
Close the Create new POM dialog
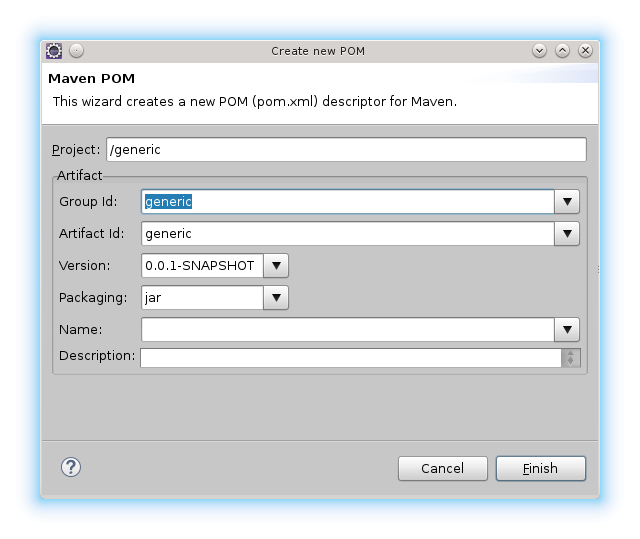click(585, 51)
